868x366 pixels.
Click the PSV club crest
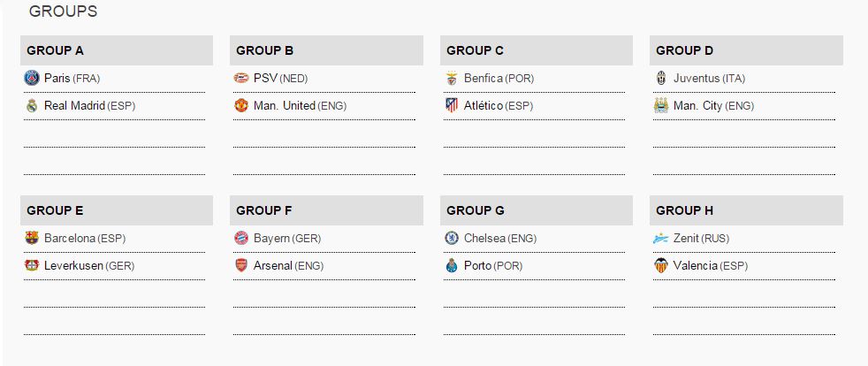pyautogui.click(x=242, y=78)
